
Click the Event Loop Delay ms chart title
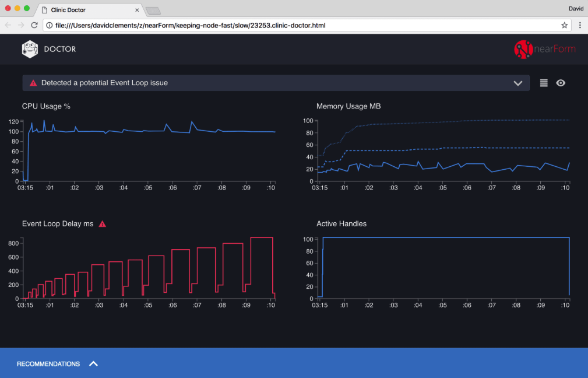[58, 224]
